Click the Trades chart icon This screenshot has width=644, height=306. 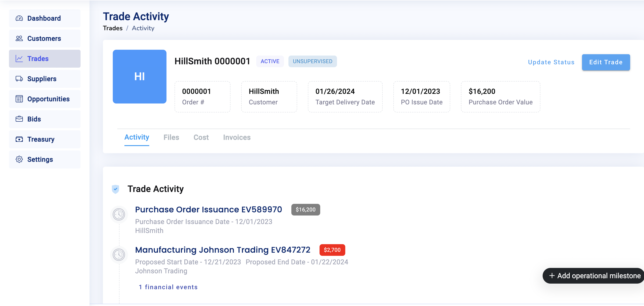click(x=19, y=59)
